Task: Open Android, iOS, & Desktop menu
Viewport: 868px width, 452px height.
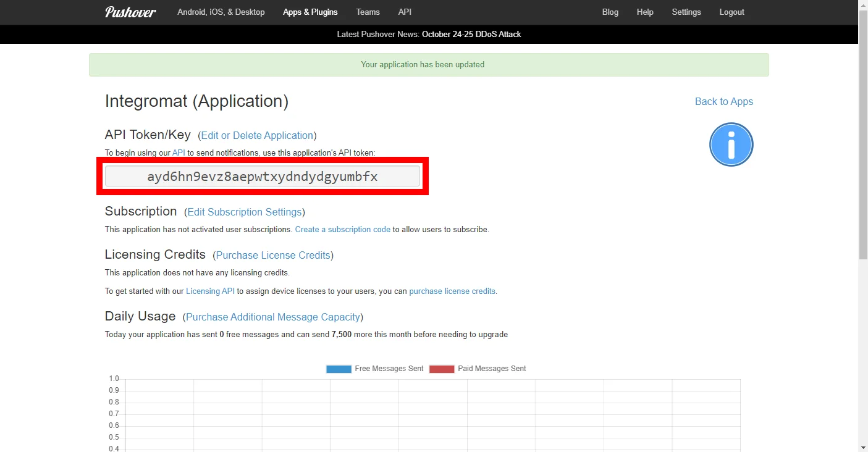Action: [221, 12]
